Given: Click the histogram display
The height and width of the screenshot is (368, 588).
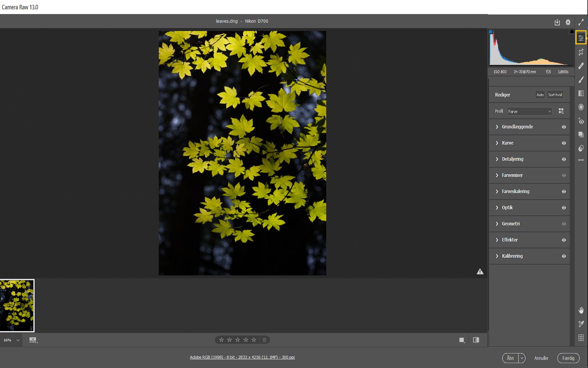Looking at the screenshot, I should pos(531,48).
